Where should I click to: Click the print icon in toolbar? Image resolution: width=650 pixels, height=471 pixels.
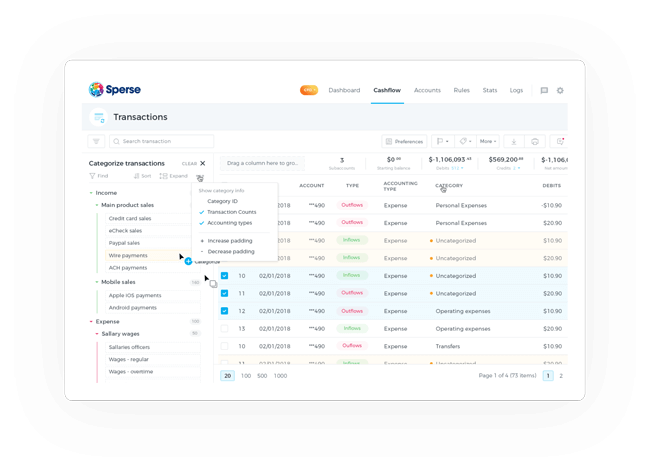coord(535,142)
